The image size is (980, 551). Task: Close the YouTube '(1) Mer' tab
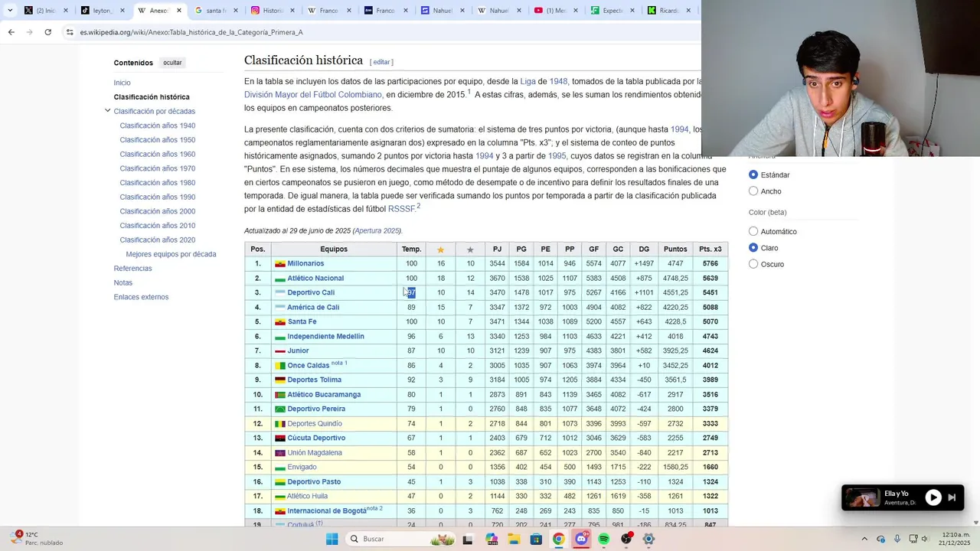[576, 11]
